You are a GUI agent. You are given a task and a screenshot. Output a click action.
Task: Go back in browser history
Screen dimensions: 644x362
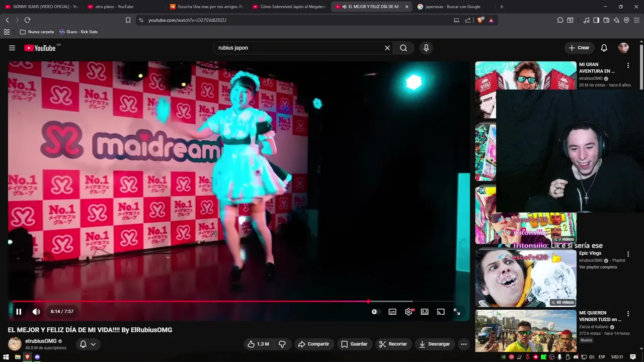click(x=8, y=20)
